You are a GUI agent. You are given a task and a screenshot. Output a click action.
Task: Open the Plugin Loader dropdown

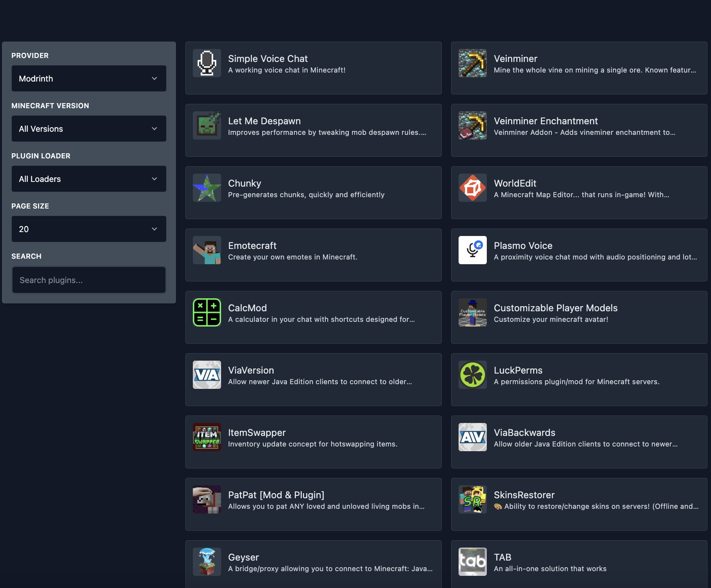coord(89,179)
